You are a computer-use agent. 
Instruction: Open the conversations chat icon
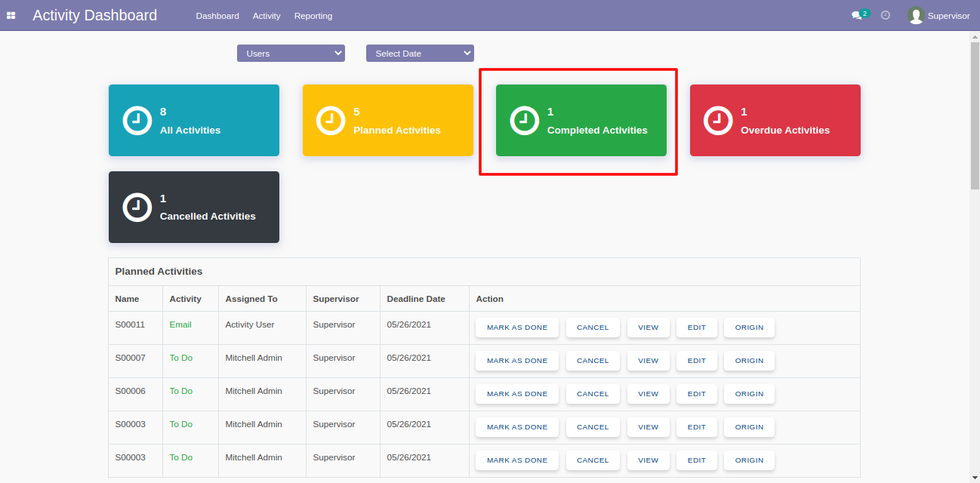pos(857,15)
